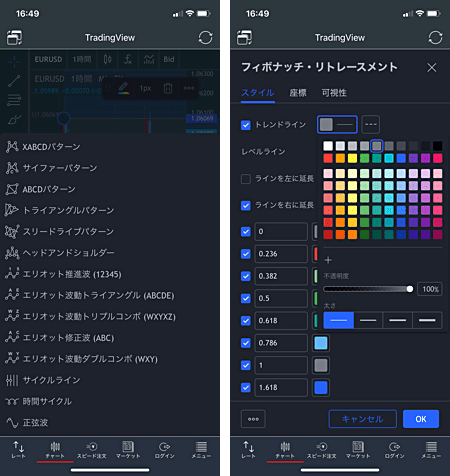Uncheck the 0.382 level checkbox
This screenshot has height=476, width=450.
tap(246, 276)
